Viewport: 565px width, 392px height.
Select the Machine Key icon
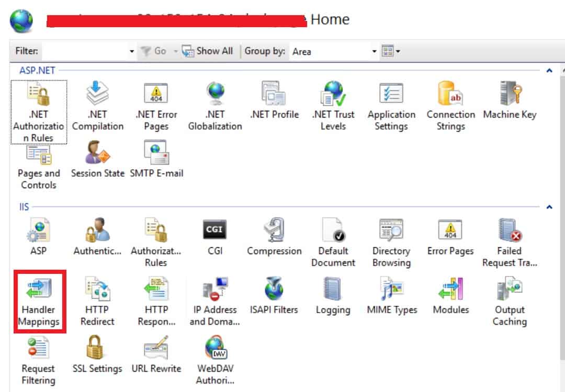click(510, 100)
